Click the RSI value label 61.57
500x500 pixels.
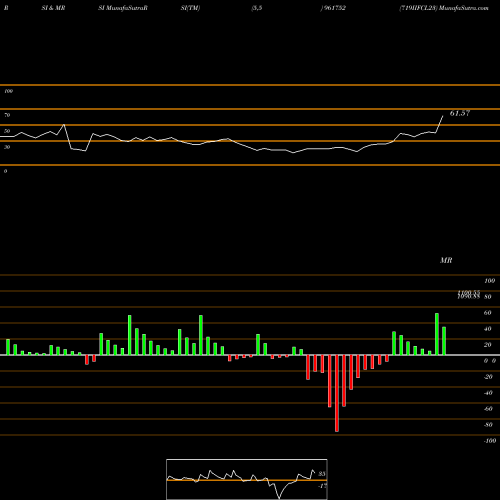point(460,113)
